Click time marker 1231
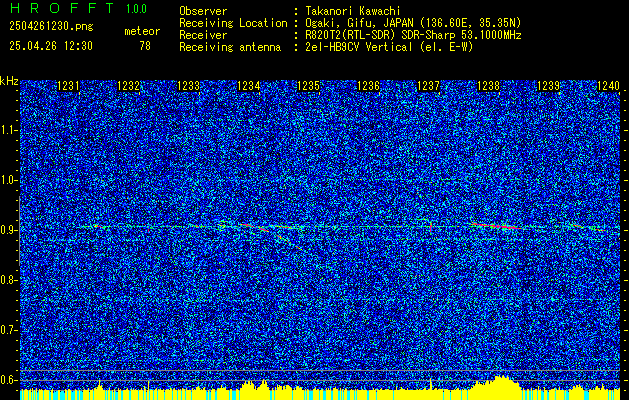 (69, 86)
